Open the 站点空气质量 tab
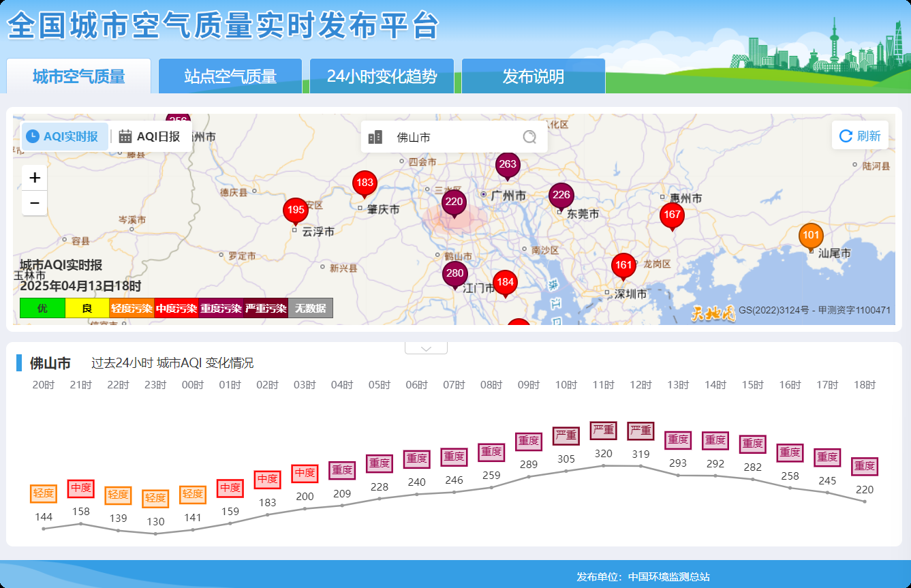This screenshot has width=911, height=588. [230, 76]
